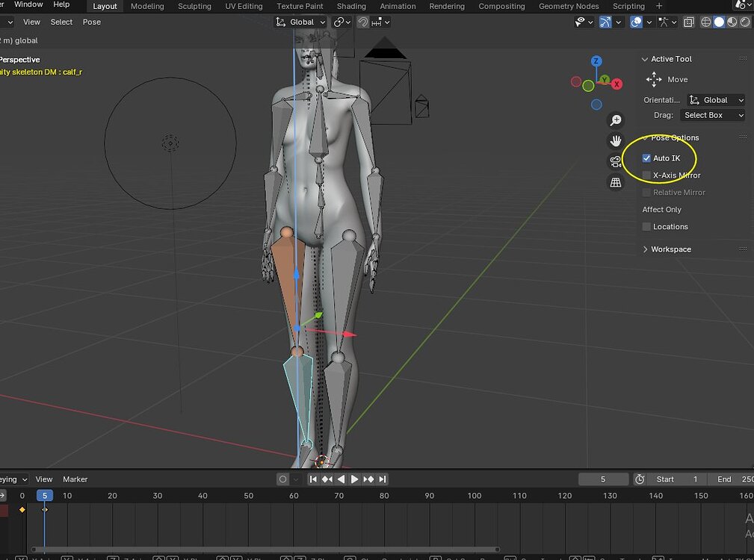Add a new workspace with plus button
The image size is (754, 560).
(x=659, y=6)
